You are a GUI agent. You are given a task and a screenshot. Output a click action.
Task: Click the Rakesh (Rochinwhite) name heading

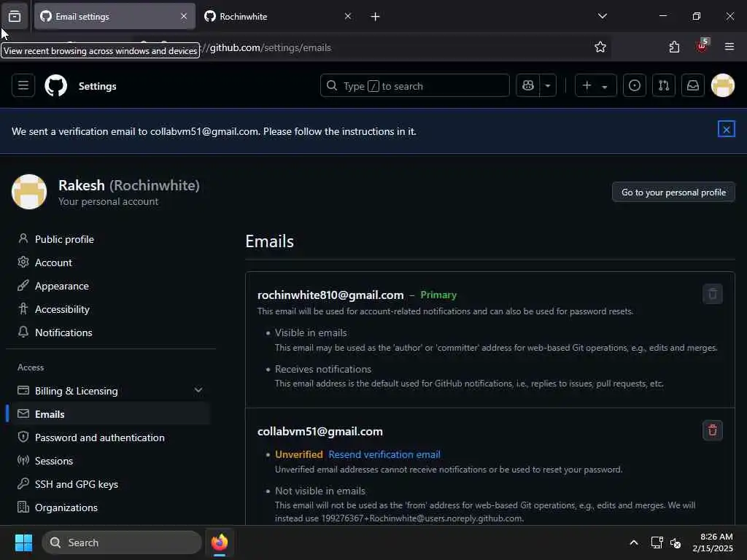128,184
